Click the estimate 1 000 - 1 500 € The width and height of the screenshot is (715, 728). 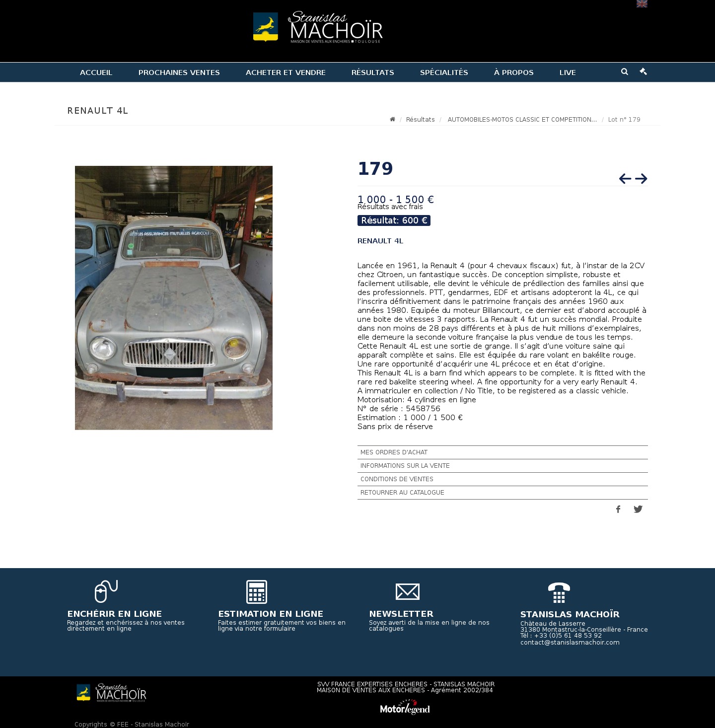pyautogui.click(x=396, y=199)
